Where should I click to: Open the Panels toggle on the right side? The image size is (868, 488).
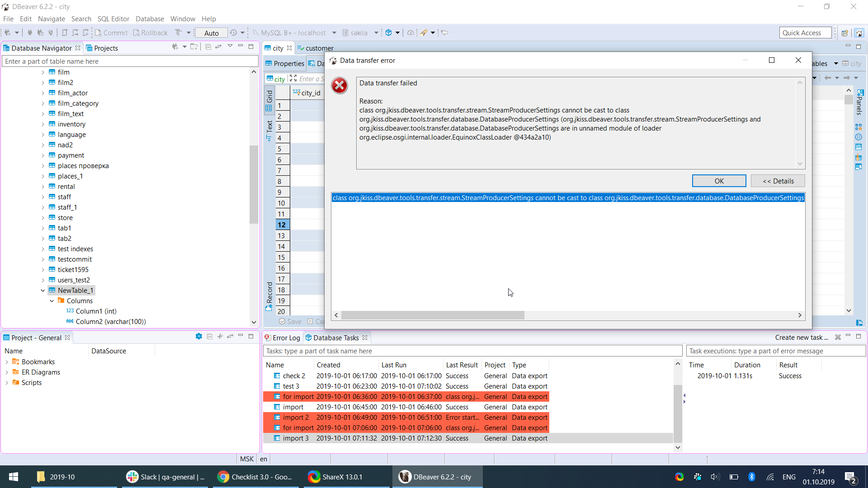pos(859,103)
